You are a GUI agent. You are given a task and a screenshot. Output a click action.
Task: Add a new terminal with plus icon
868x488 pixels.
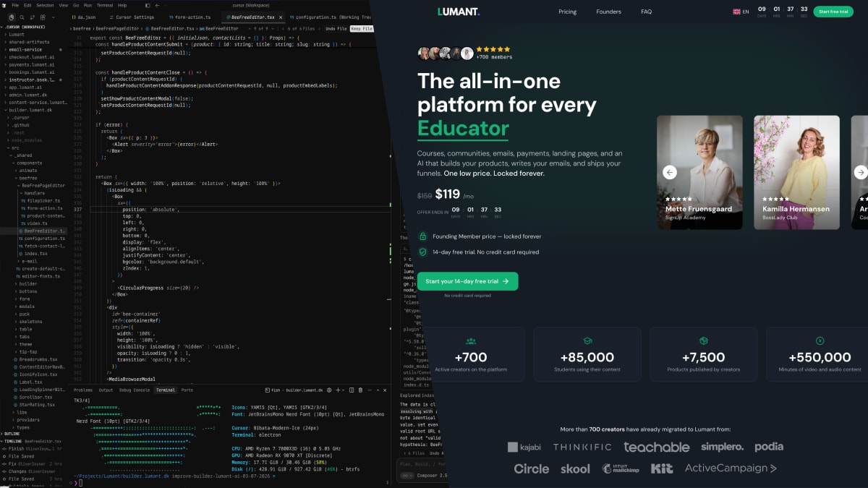(338, 390)
